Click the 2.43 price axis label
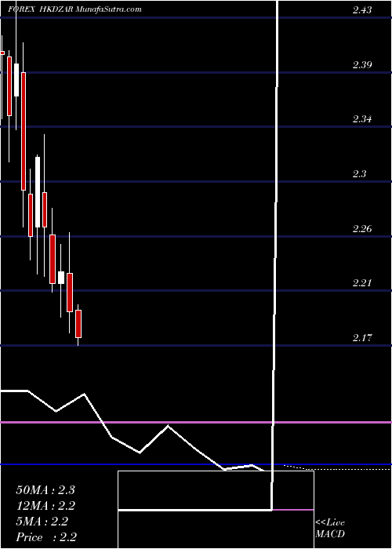The image size is (392, 549). (362, 10)
